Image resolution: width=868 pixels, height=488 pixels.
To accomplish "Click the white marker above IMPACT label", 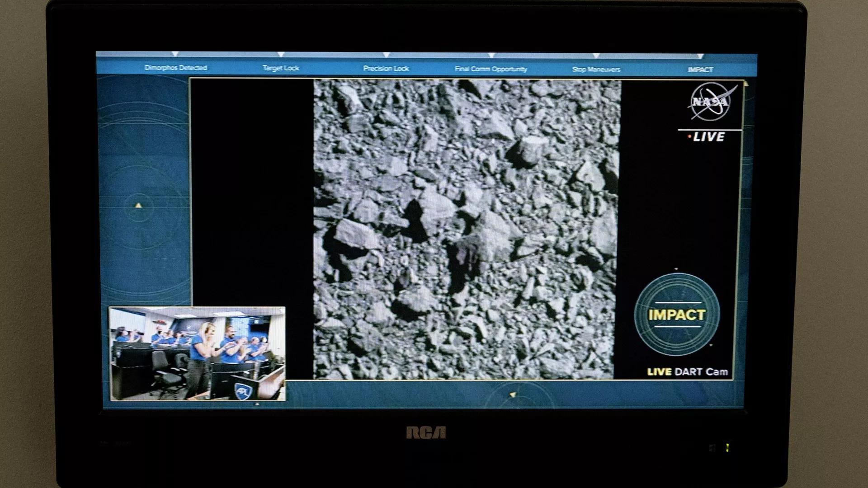I will [x=700, y=56].
